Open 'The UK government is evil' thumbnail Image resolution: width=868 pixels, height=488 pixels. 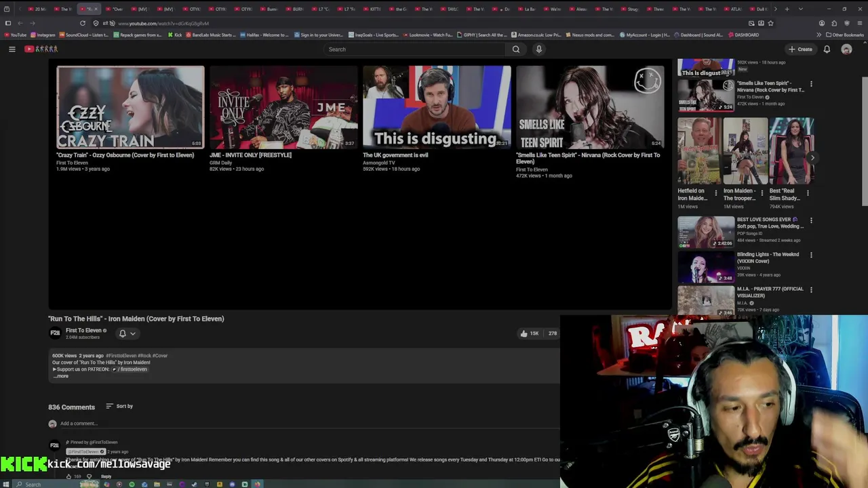(x=437, y=107)
